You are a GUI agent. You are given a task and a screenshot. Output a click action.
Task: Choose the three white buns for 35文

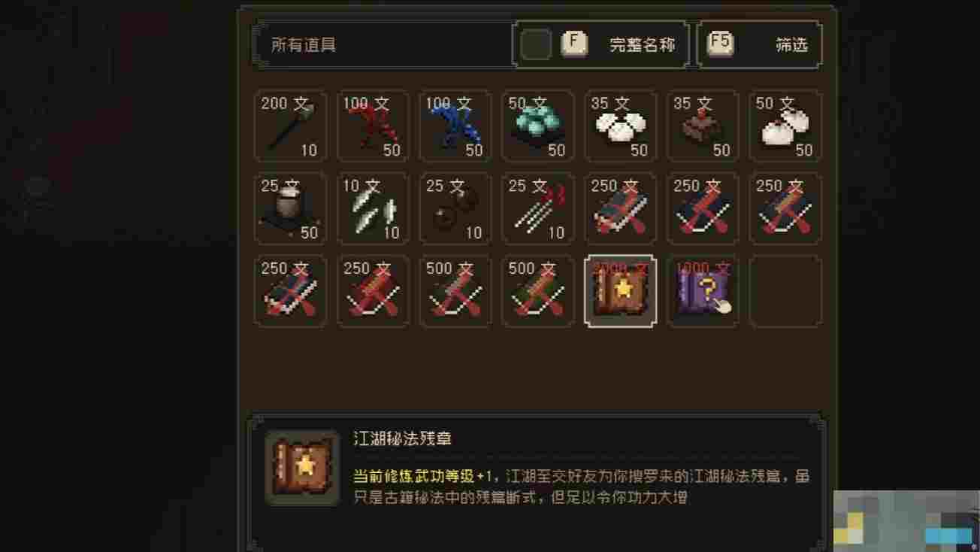tap(621, 126)
